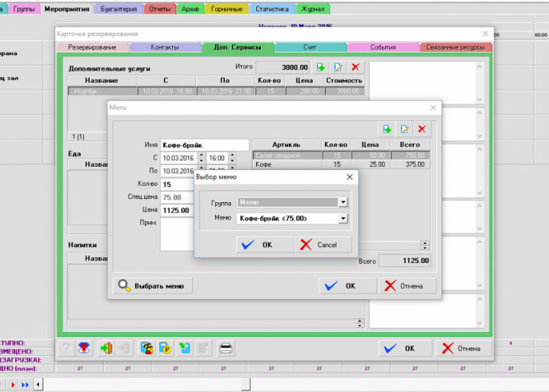This screenshot has height=392, width=549.
Task: Select the Ноутбук row in additional services
Action: point(216,92)
